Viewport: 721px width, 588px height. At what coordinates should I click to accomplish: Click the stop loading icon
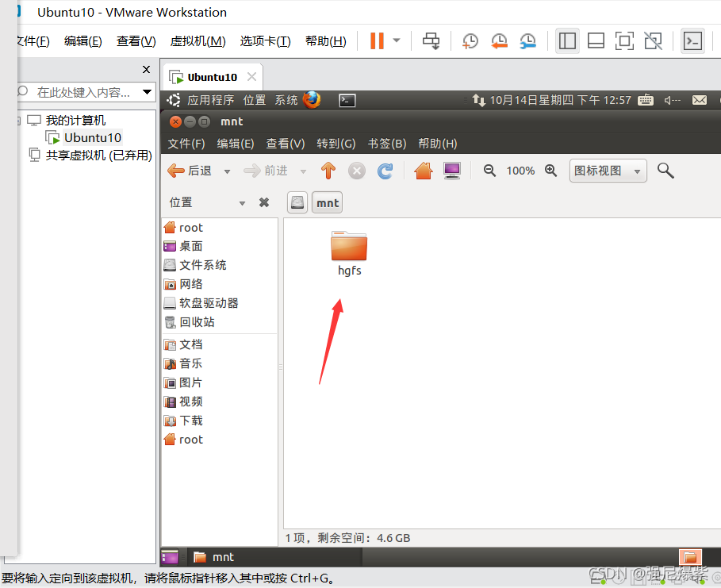(357, 171)
